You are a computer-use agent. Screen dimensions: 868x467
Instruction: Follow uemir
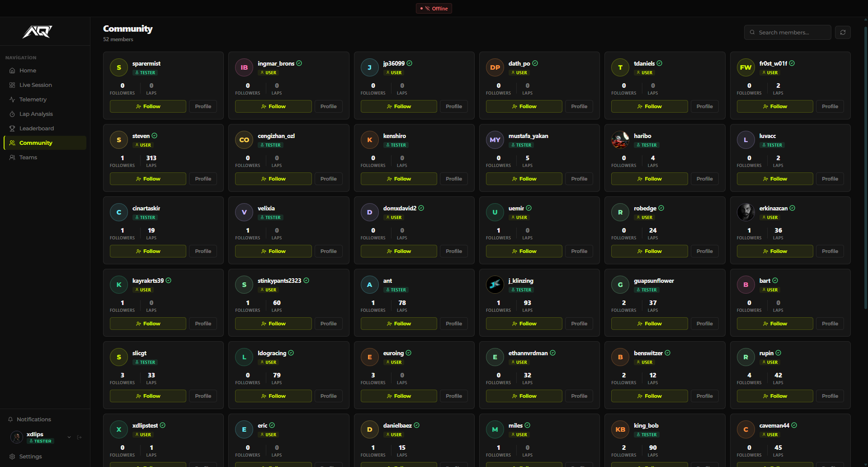tap(524, 251)
